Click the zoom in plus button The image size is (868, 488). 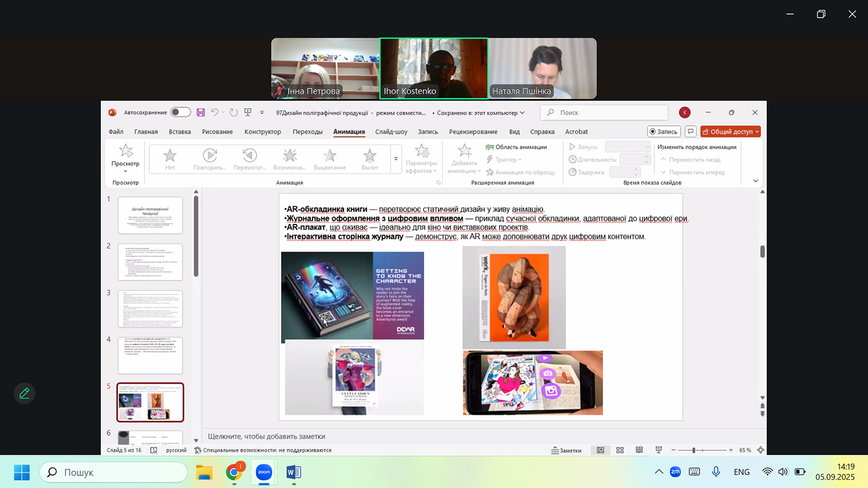click(x=731, y=450)
